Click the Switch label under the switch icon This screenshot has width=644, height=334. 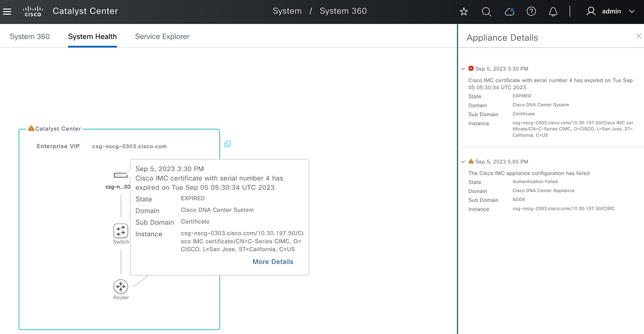[121, 242]
